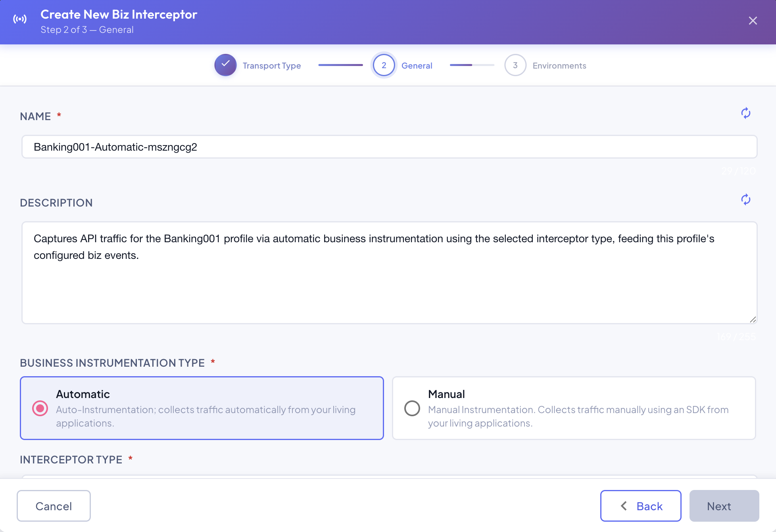Open the Interceptor Type dropdown field
Image resolution: width=776 pixels, height=532 pixels.
(389, 477)
